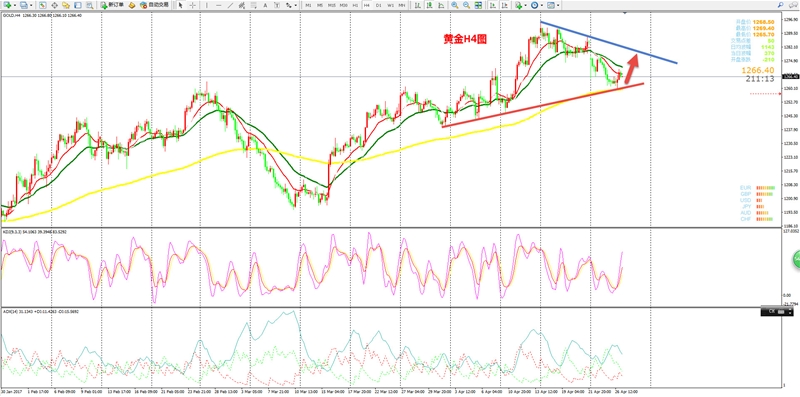Click the blue descending trendline
Screen dimensions: 800x397
click(609, 42)
